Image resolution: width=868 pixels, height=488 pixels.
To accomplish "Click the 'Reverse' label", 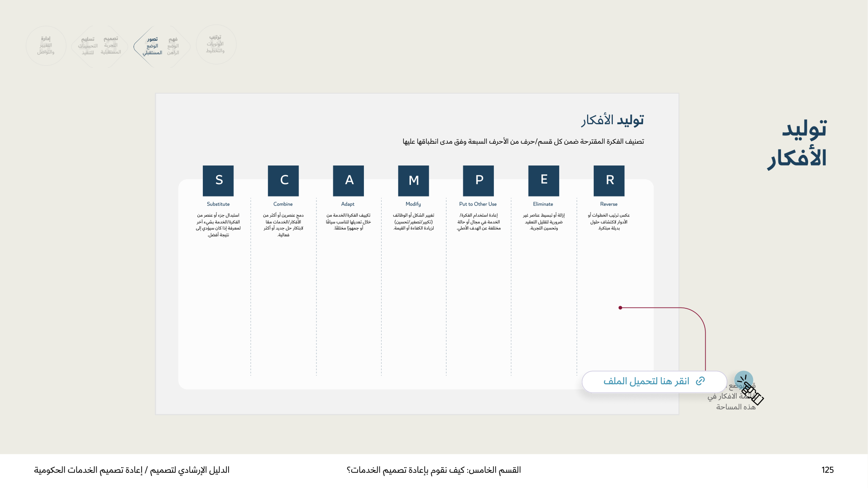I will (x=609, y=204).
